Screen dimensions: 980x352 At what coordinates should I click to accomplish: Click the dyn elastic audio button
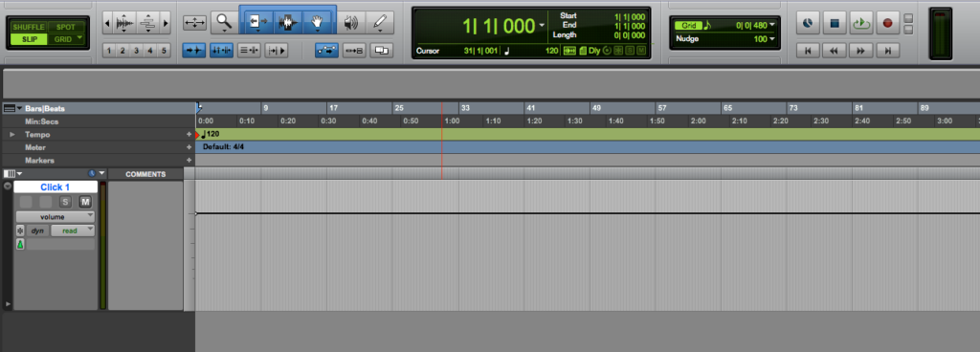[37, 231]
